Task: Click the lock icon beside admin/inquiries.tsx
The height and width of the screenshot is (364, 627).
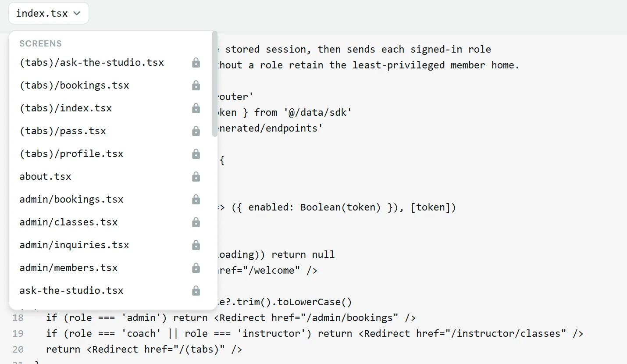Action: point(196,245)
